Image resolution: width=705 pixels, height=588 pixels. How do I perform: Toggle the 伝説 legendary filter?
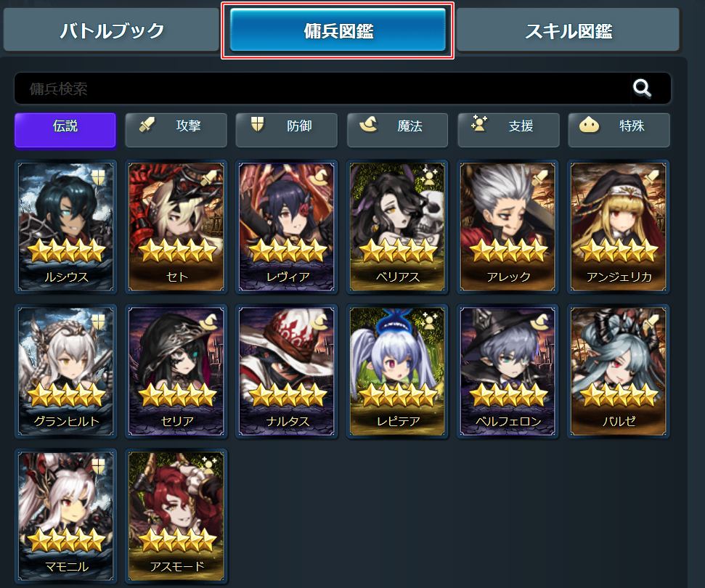pos(65,131)
